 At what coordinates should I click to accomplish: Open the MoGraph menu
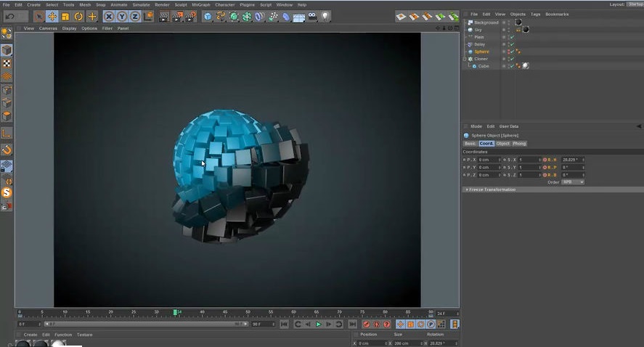(200, 4)
